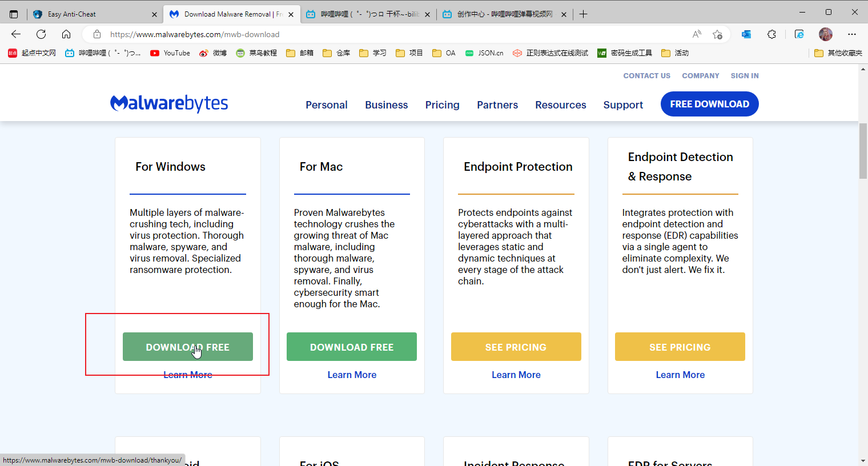Click the FREE DOWNLOAD header button

coord(710,104)
